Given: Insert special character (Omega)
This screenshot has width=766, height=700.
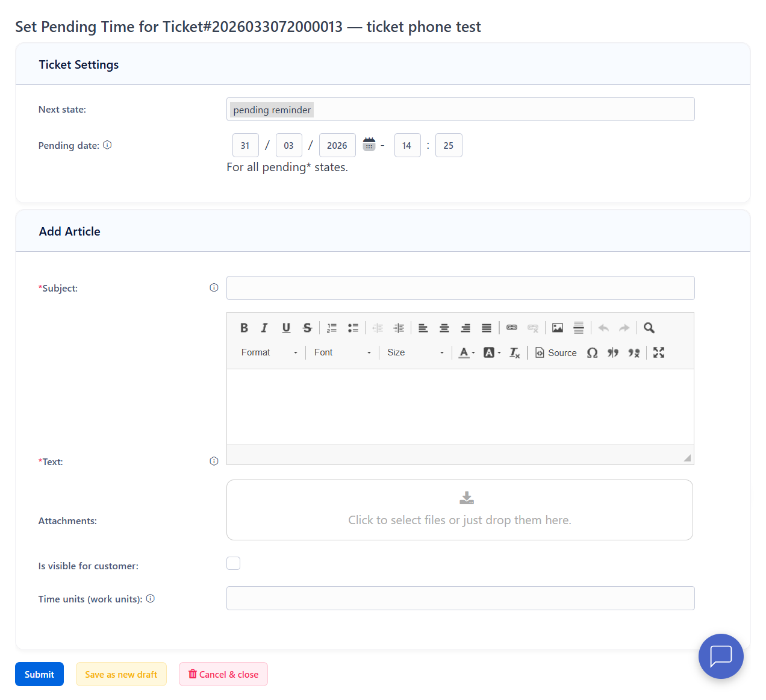Looking at the screenshot, I should 593,352.
